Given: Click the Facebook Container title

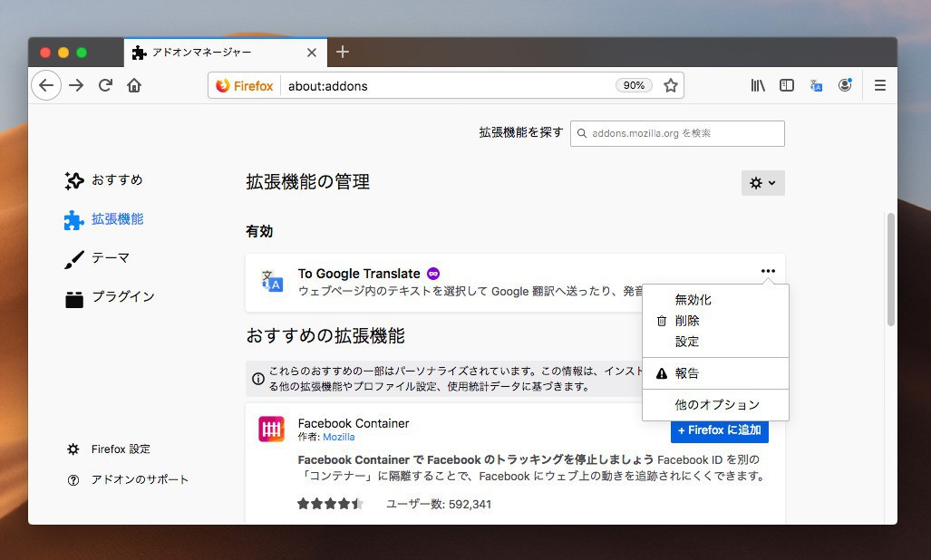Looking at the screenshot, I should coord(354,423).
